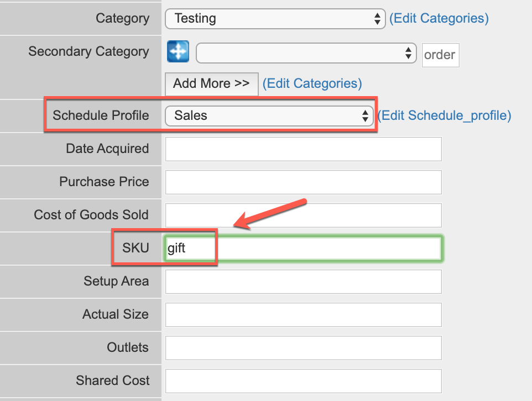Click the Outlets field

tap(303, 348)
